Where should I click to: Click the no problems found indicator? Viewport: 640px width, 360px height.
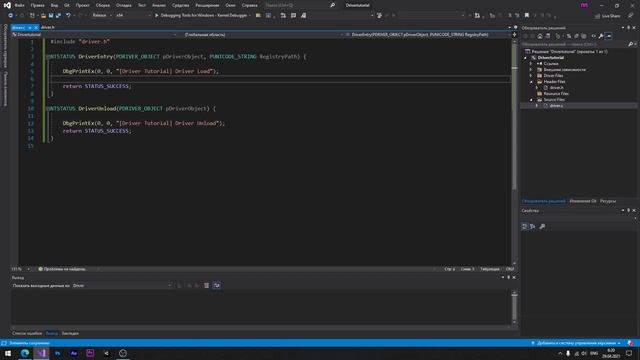(62, 269)
